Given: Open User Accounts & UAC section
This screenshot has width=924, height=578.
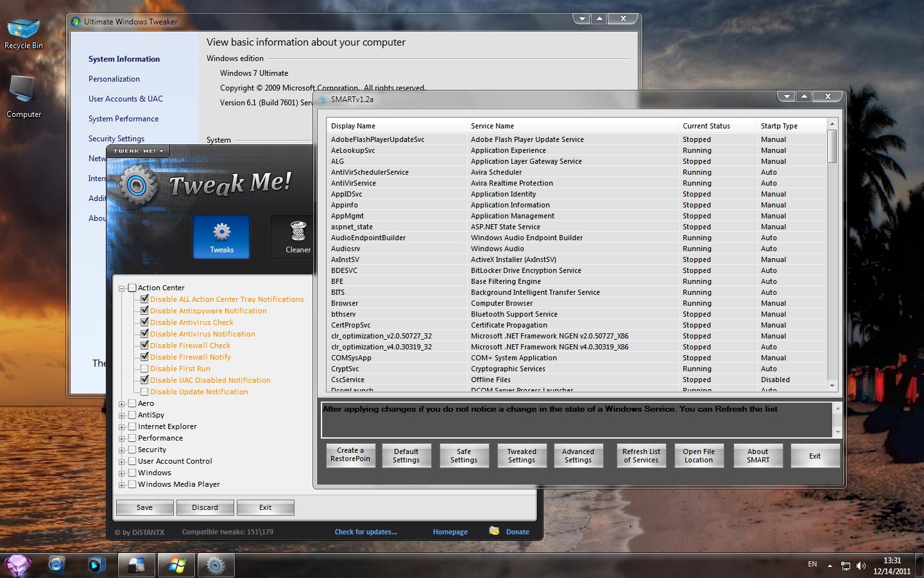Looking at the screenshot, I should tap(126, 99).
